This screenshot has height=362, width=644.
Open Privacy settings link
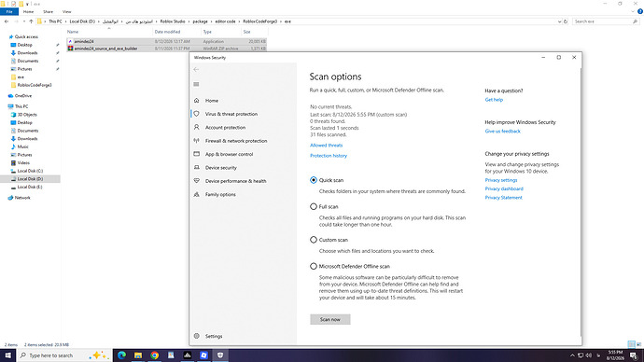(501, 180)
